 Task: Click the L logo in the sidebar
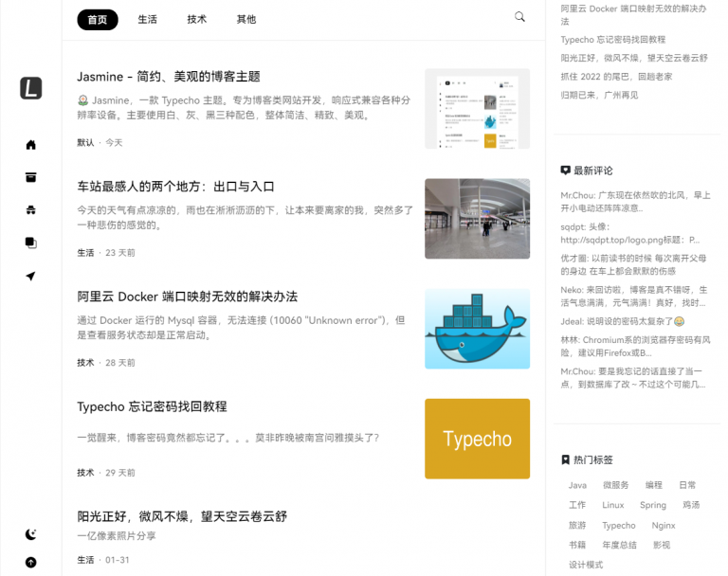point(30,88)
